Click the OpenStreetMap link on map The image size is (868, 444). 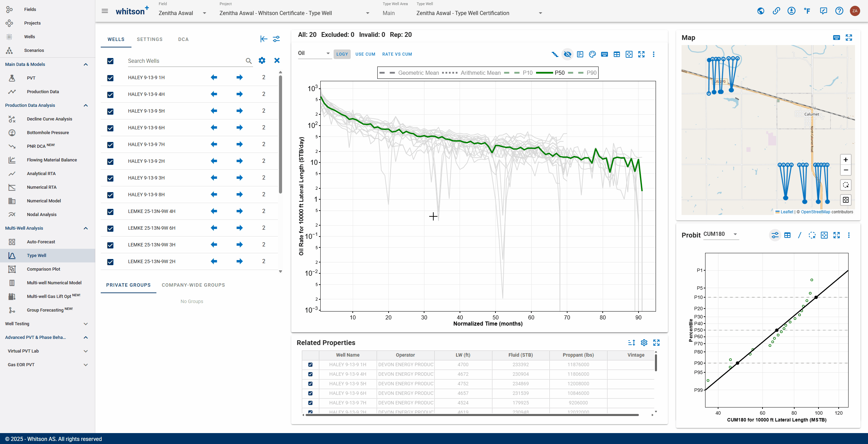coord(815,212)
